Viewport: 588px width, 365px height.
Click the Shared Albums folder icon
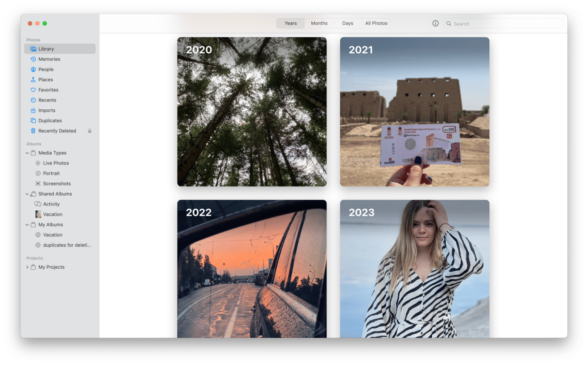pyautogui.click(x=33, y=194)
